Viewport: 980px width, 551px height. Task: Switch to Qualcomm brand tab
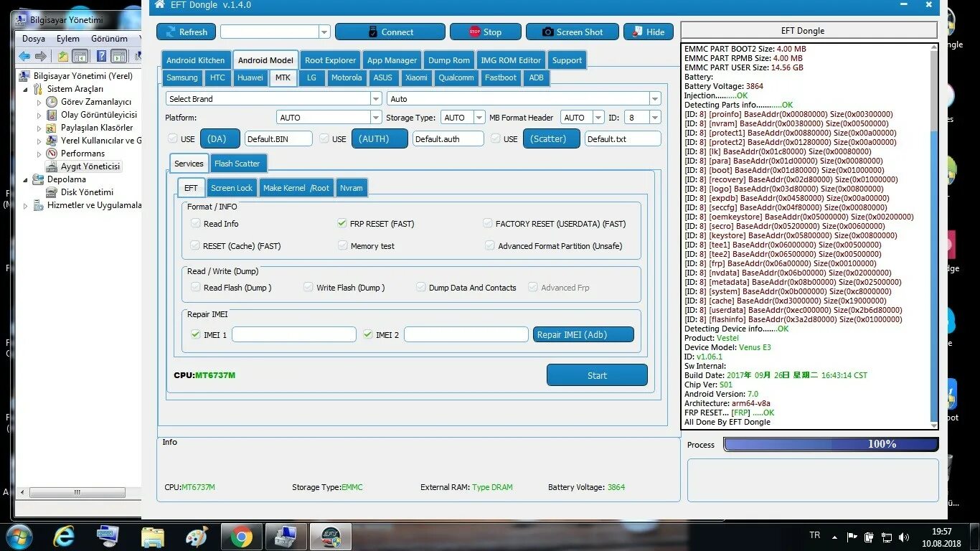[456, 77]
